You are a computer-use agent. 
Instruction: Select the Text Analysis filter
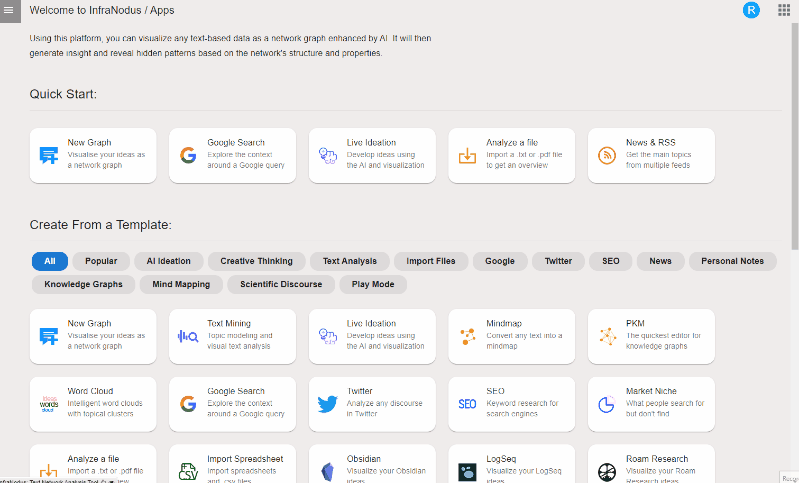click(x=350, y=261)
